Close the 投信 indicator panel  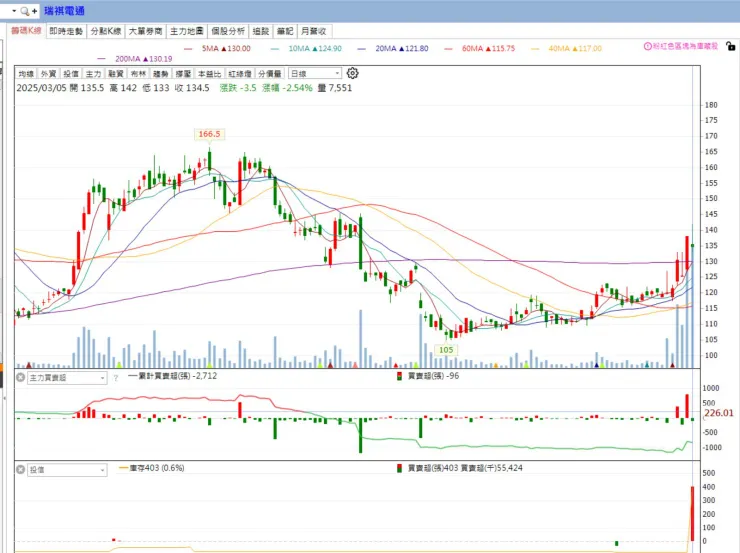tap(21, 469)
